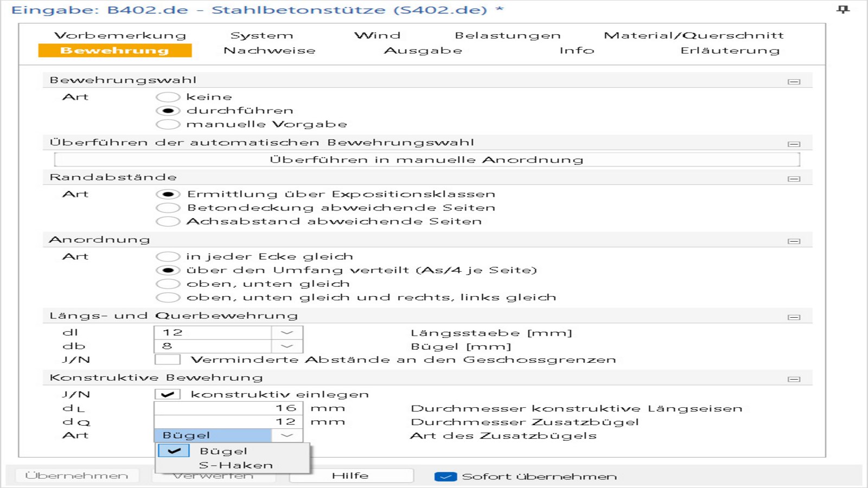868x488 pixels.
Task: Toggle the 'Sofort übernehmen' checkbox
Action: pos(445,477)
